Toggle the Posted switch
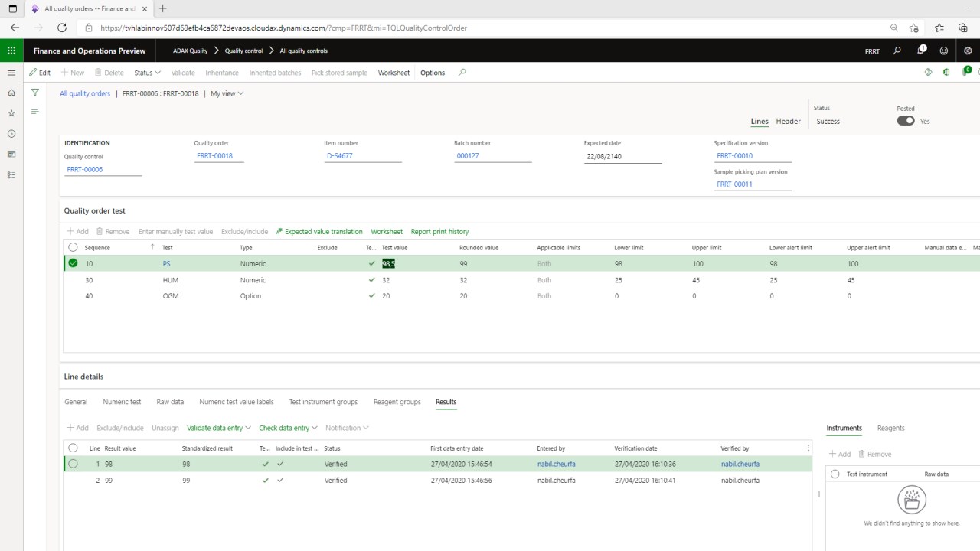This screenshot has height=551, width=980. tap(906, 121)
